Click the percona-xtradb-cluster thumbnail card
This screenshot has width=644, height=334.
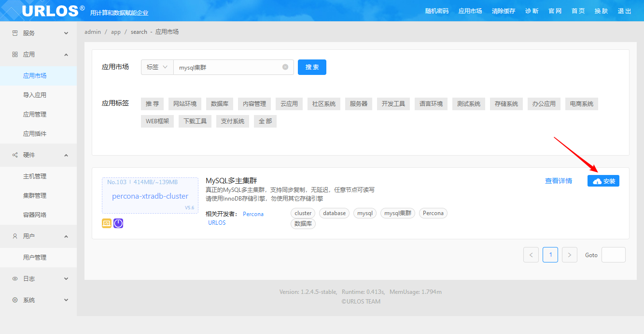[x=150, y=196]
